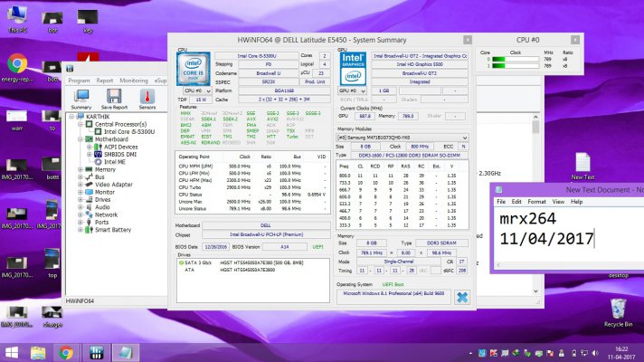Show hidden tray icons arrow
The height and width of the screenshot is (362, 644).
tap(470, 353)
